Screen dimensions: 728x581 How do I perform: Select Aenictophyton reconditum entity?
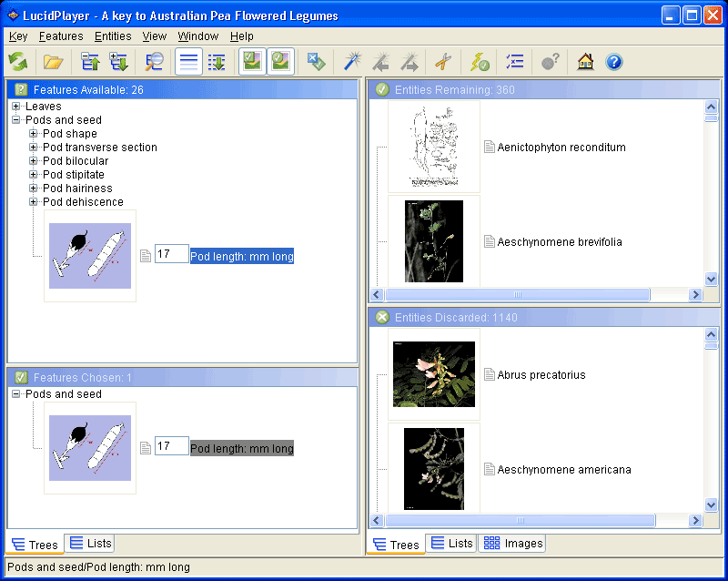[561, 148]
